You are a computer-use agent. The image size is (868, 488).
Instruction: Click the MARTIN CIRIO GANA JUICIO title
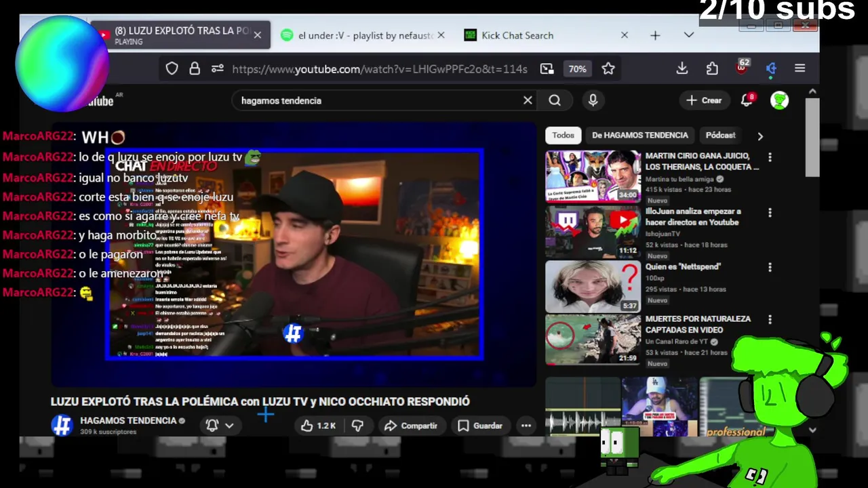[702, 161]
